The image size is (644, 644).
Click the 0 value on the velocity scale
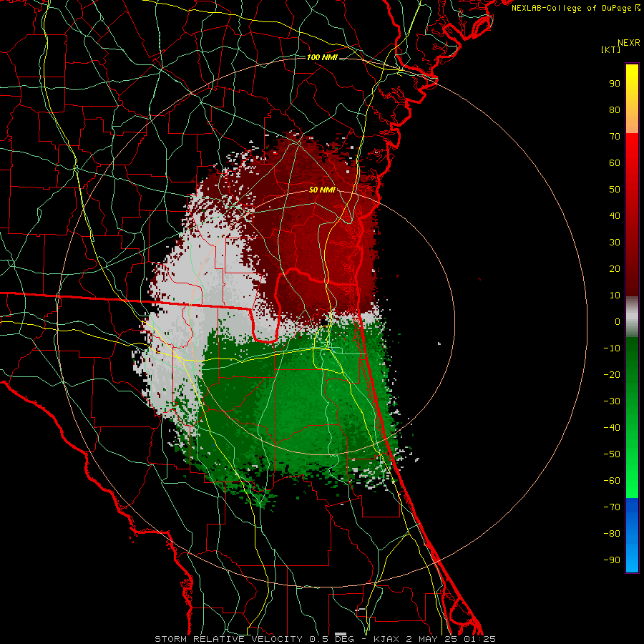tap(618, 322)
